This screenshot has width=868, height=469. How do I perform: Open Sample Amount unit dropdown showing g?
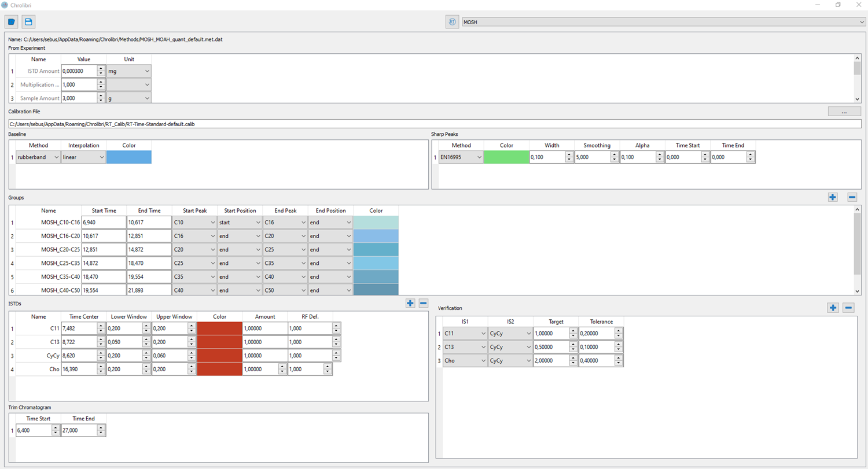click(129, 98)
